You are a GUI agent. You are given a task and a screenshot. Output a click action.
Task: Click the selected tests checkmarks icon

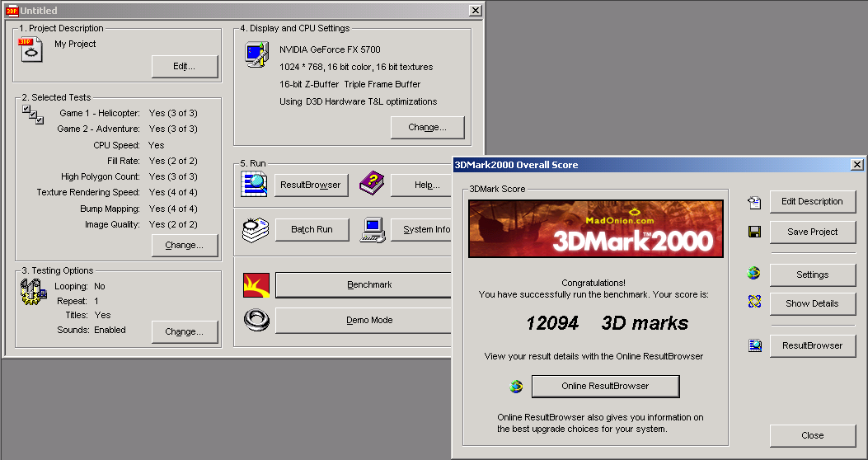pos(33,115)
